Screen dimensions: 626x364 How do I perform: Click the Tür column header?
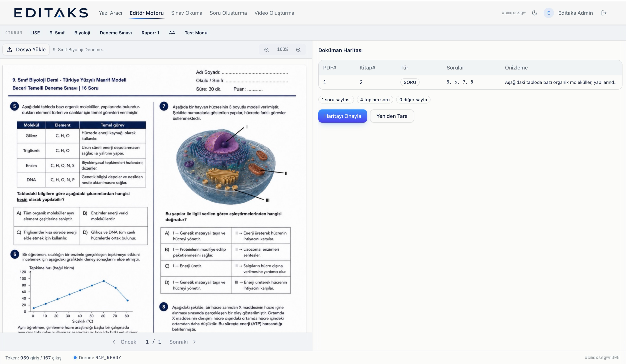click(x=404, y=68)
